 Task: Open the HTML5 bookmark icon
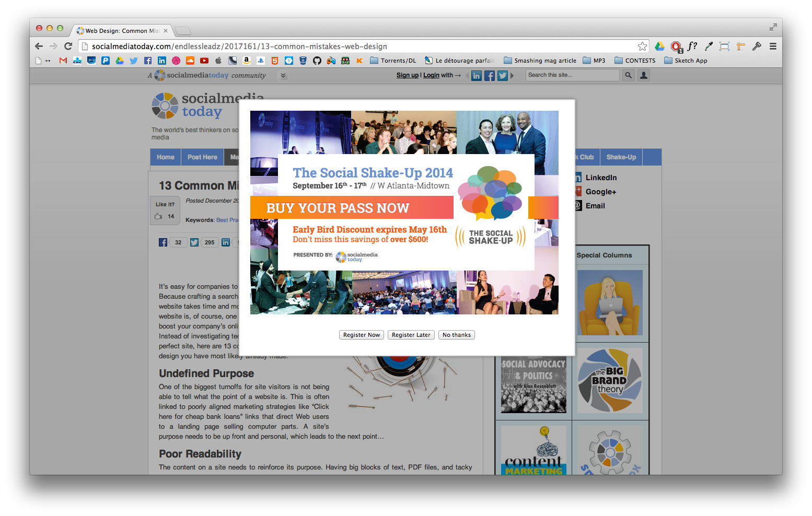275,61
